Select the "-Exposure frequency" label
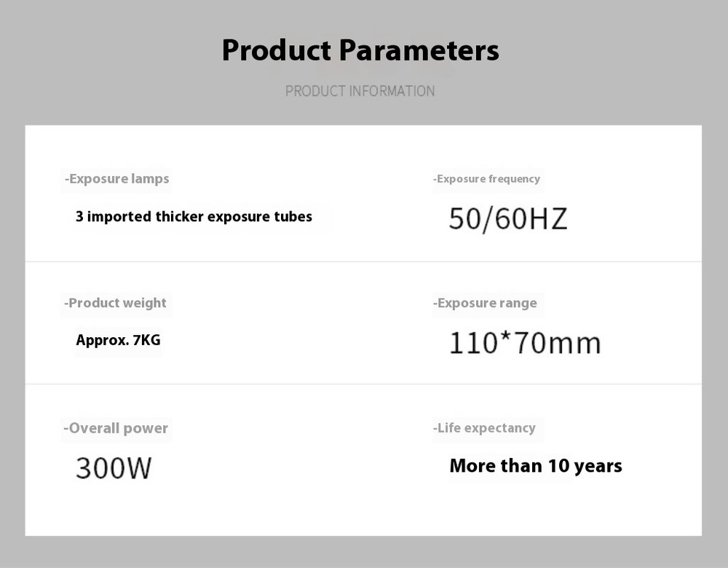Viewport: 728px width, 568px height. point(486,179)
